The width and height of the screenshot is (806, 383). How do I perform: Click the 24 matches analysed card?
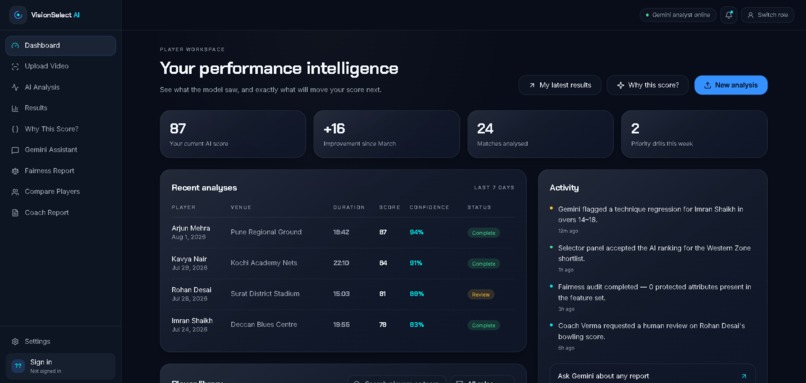[x=540, y=134]
